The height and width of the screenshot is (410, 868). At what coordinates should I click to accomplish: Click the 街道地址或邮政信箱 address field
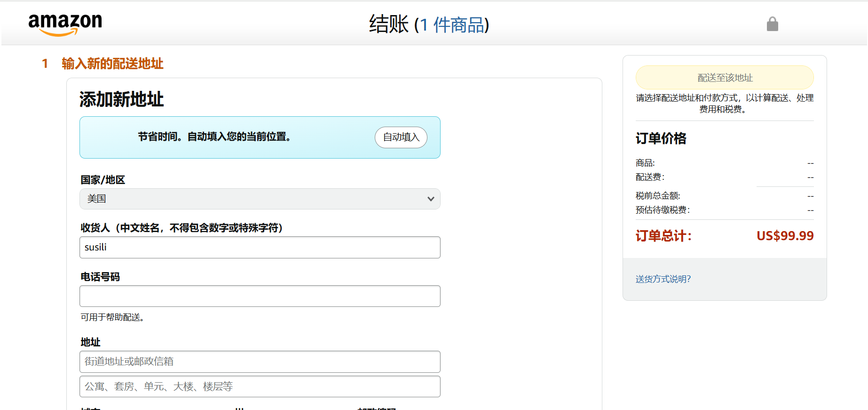click(x=260, y=362)
